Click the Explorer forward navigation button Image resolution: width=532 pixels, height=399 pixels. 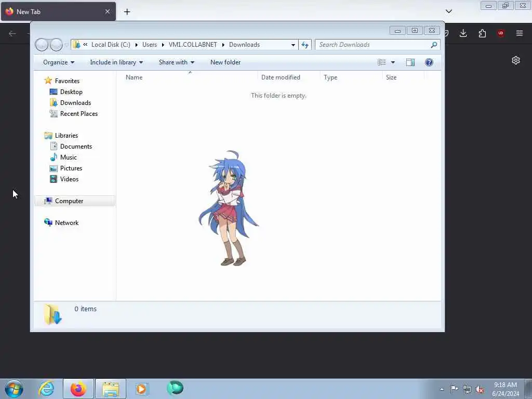coord(56,45)
